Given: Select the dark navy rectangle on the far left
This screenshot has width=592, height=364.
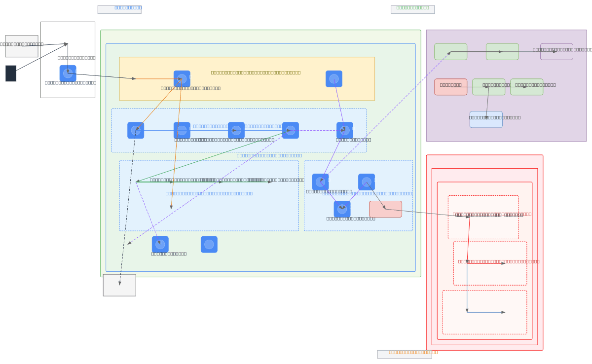Looking at the screenshot, I should 11,73.
